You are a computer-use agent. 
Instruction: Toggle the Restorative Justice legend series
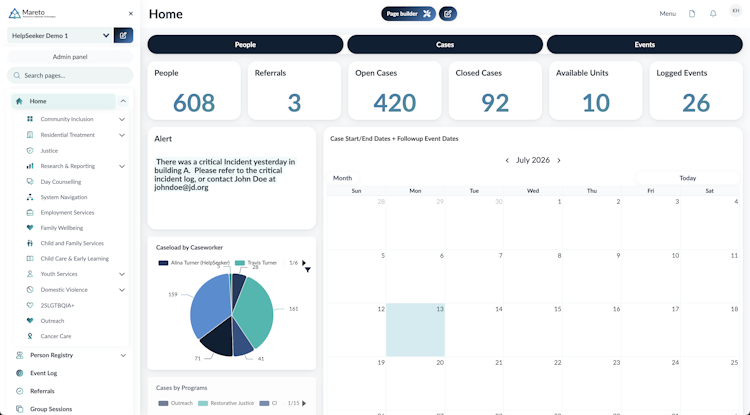[226, 404]
